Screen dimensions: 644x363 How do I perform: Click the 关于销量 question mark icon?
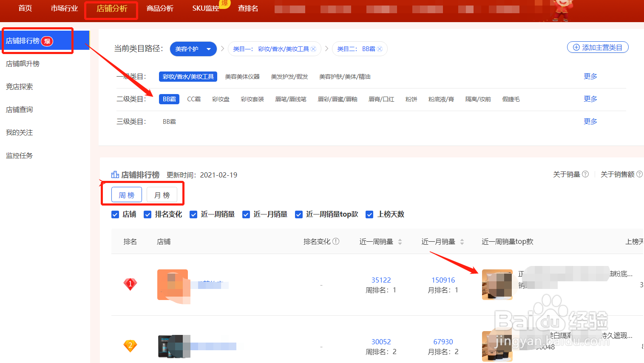point(586,174)
